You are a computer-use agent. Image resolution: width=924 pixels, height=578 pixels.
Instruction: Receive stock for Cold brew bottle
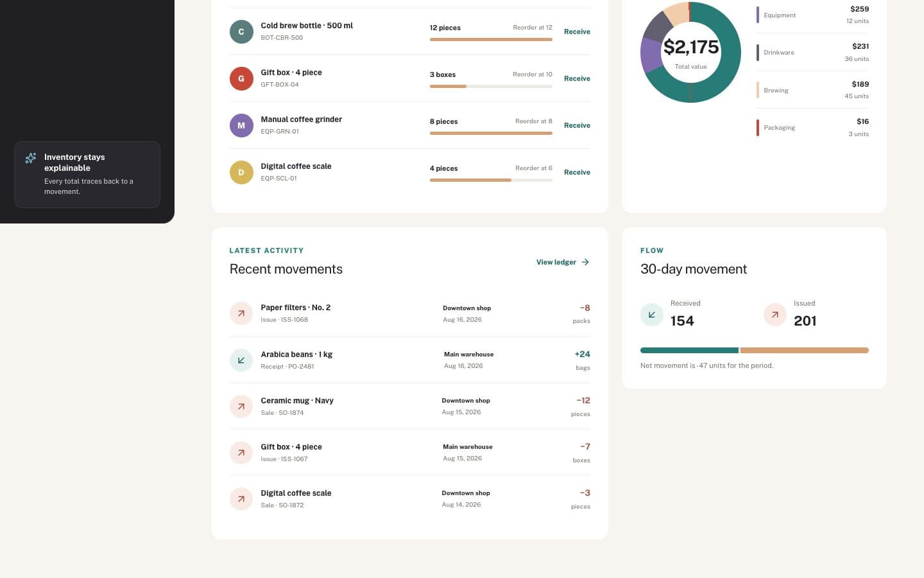tap(577, 31)
